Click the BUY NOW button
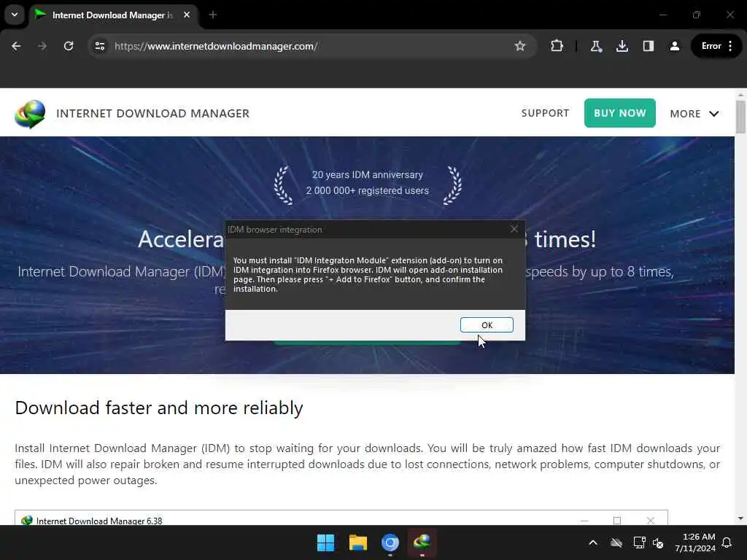 620,113
